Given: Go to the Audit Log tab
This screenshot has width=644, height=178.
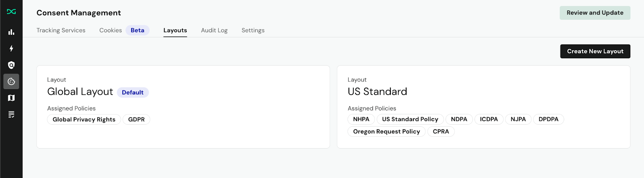Looking at the screenshot, I should [x=214, y=31].
